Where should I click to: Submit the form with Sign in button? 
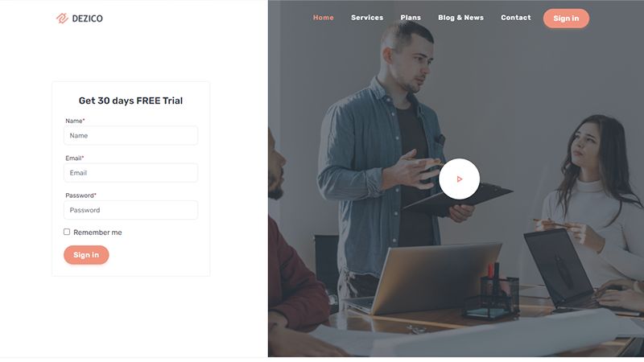pyautogui.click(x=86, y=255)
